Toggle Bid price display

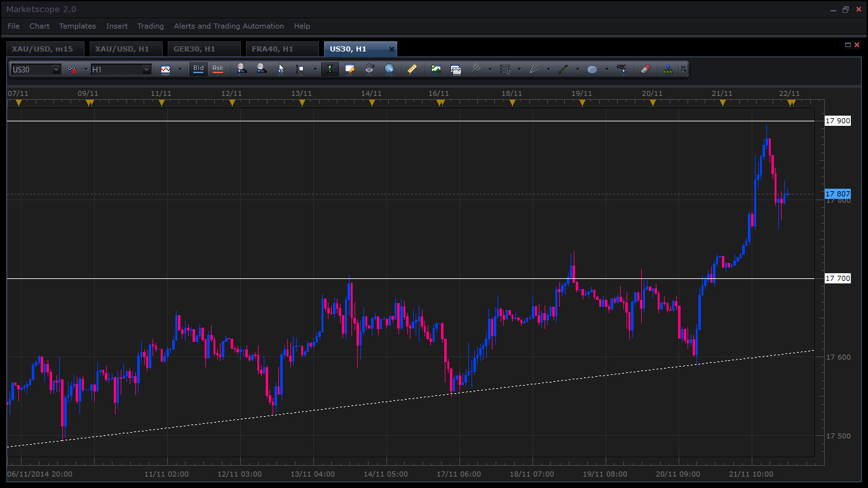[x=199, y=69]
